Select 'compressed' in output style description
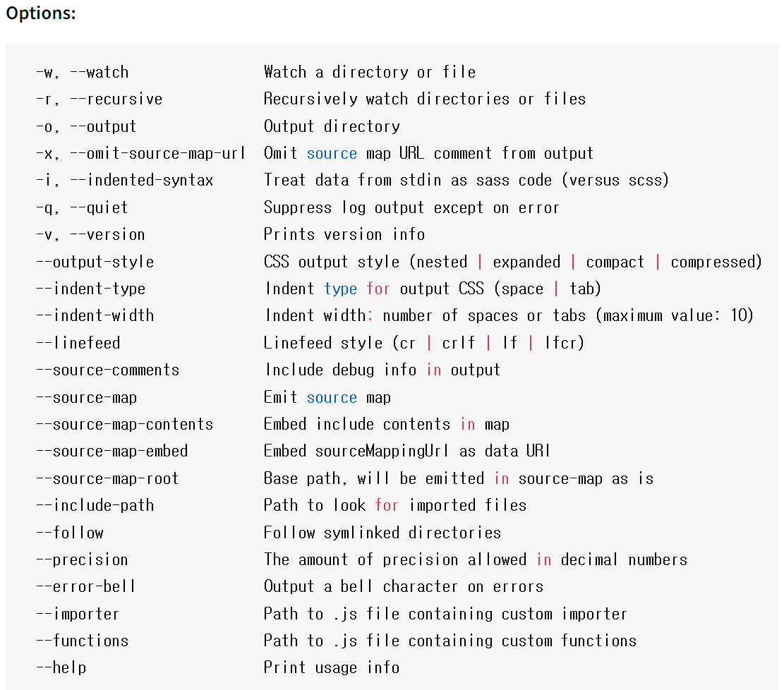 click(x=716, y=262)
